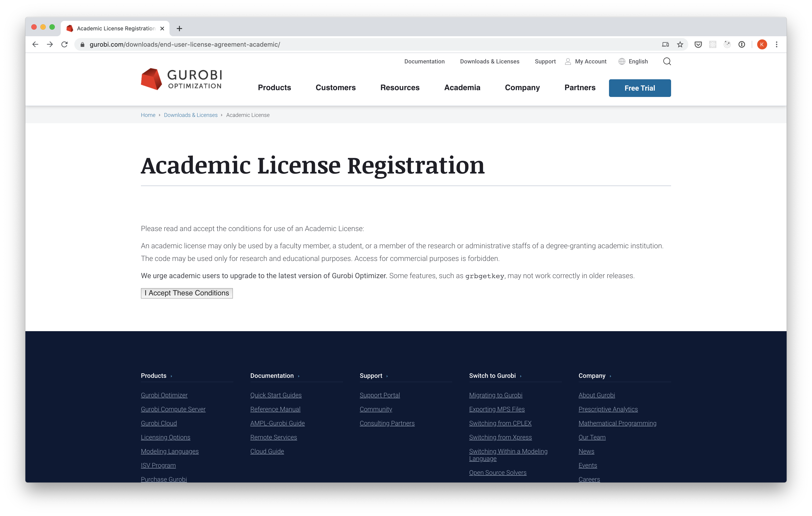Go to Home breadcrumb link
The image size is (812, 516).
click(x=148, y=115)
